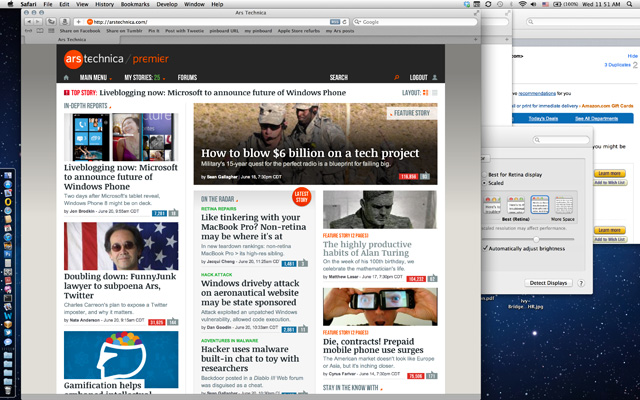Screen dimensions: 640x400
Task: Open volume control in menu bar
Action: [x=533, y=4]
